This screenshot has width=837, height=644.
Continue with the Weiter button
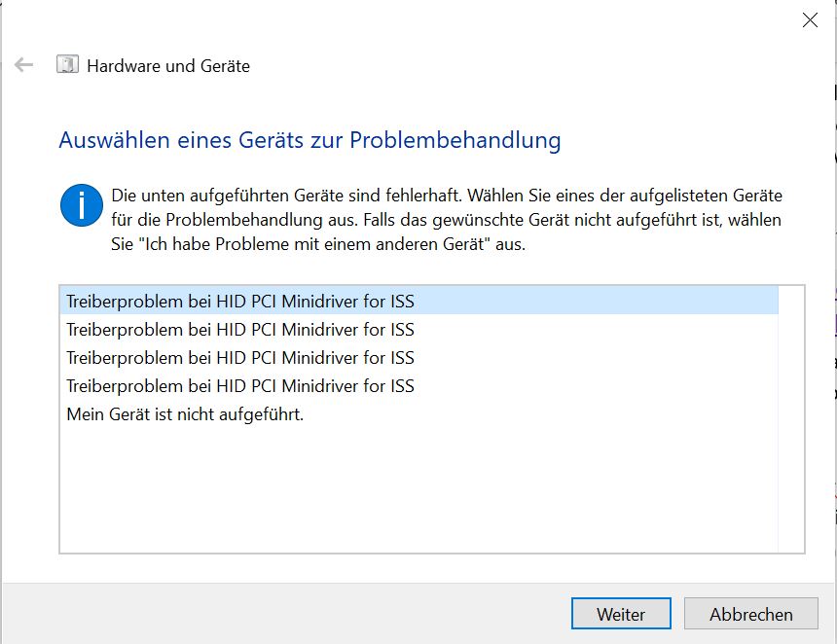pos(621,614)
